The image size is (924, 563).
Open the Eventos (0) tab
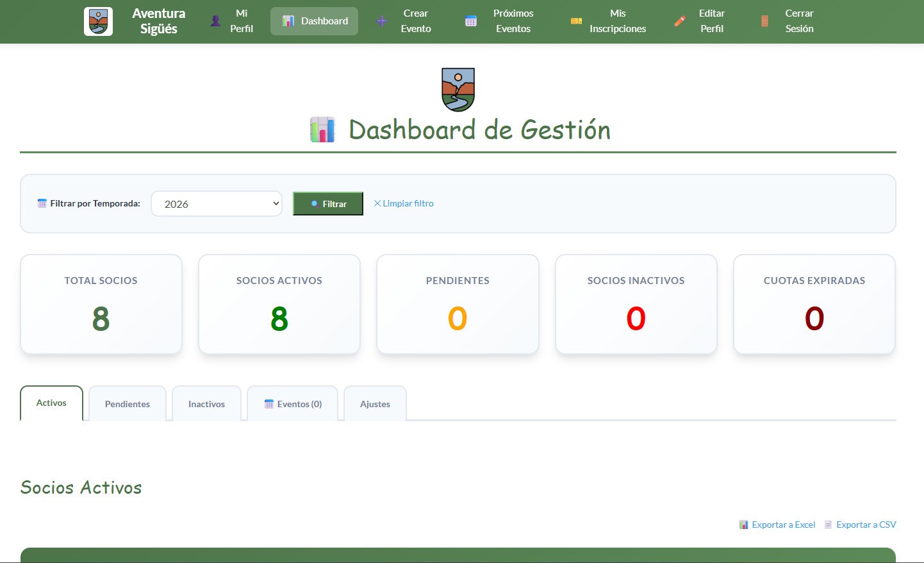(x=293, y=404)
